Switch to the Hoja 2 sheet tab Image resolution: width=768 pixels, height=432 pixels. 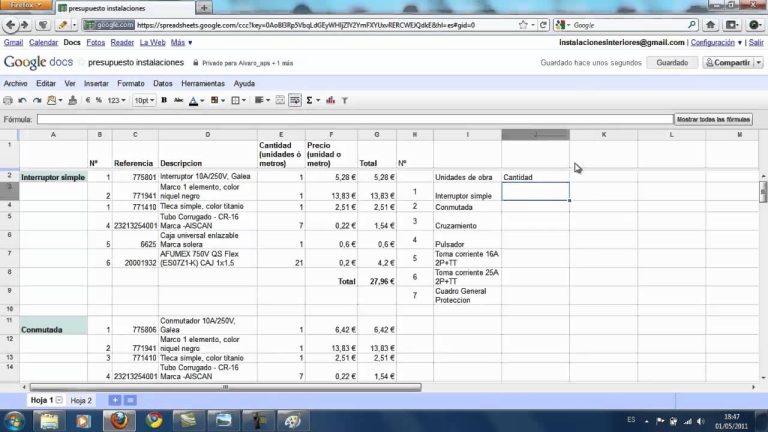[81, 401]
